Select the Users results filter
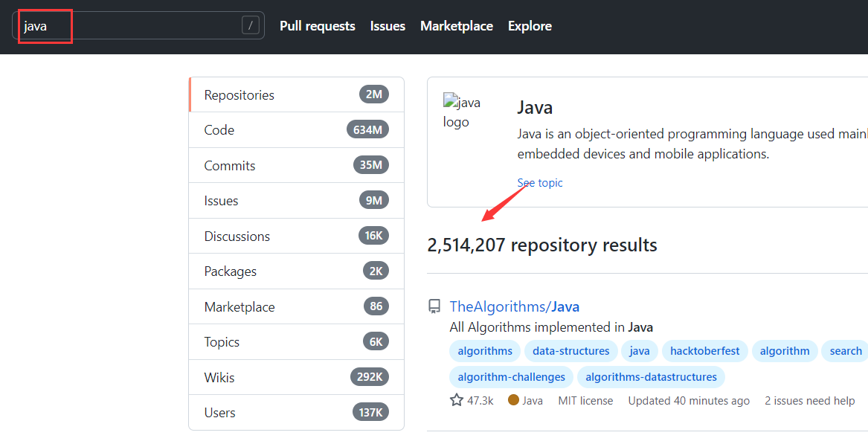 pyautogui.click(x=297, y=413)
